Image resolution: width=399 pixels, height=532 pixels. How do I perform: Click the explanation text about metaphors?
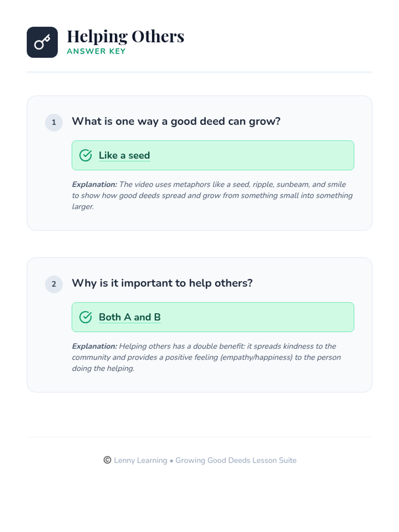[x=212, y=196]
